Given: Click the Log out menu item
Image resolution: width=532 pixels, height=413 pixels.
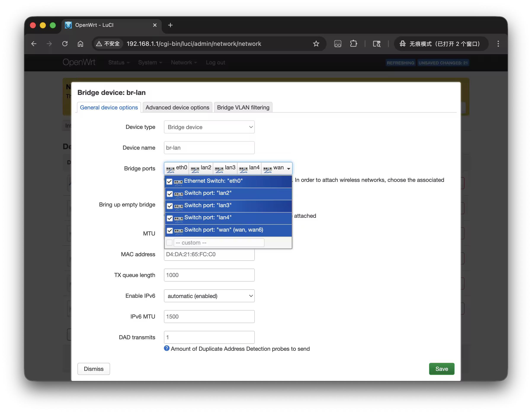Looking at the screenshot, I should click(x=215, y=62).
